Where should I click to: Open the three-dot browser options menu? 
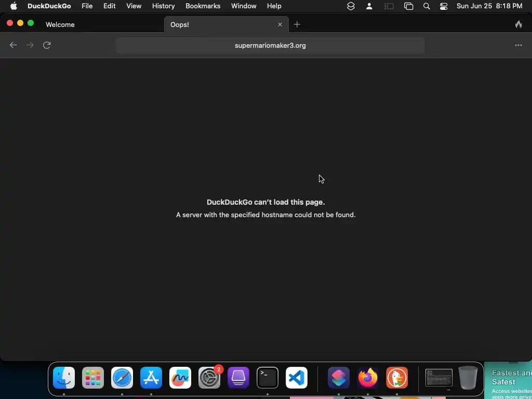coord(518,45)
